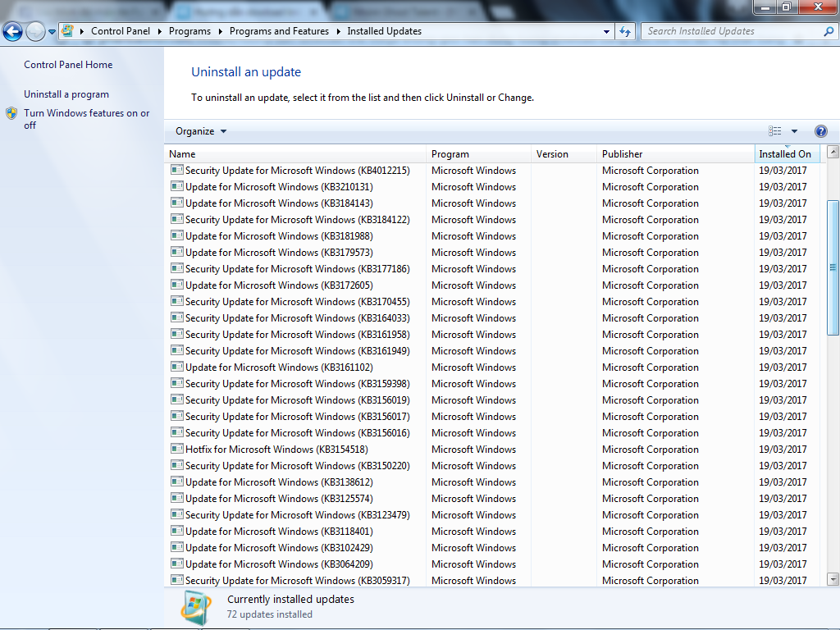Sort by Installed On column header
This screenshot has height=630, width=840.
tap(787, 154)
